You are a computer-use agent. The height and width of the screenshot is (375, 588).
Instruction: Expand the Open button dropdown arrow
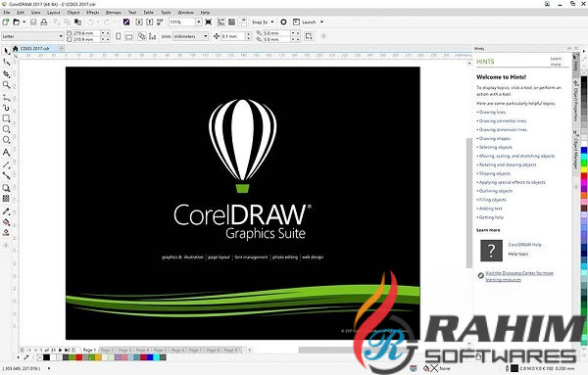click(24, 23)
